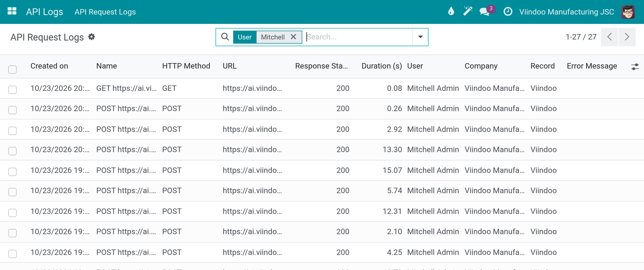Sort by Error Message column header
Screen dimensions: 644x270
click(x=592, y=66)
